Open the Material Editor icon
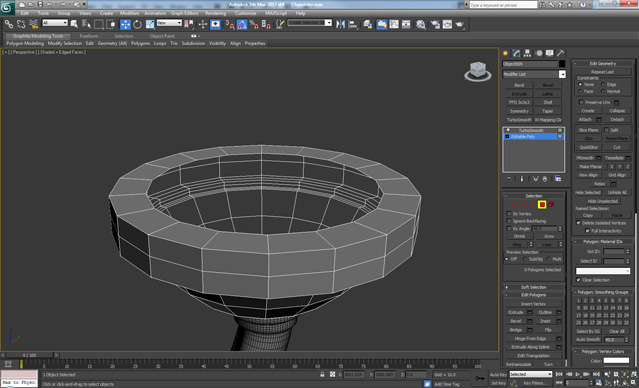The height and width of the screenshot is (388, 639). (421, 24)
